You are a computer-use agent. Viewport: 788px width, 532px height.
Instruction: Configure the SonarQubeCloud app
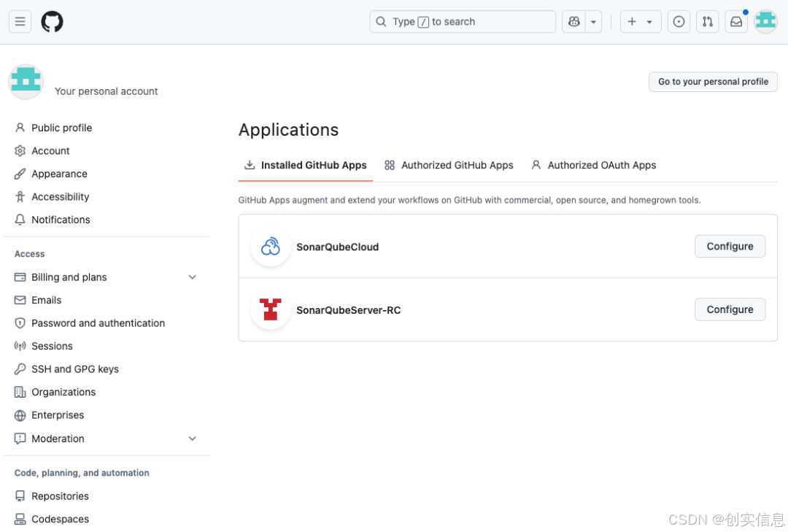(730, 247)
